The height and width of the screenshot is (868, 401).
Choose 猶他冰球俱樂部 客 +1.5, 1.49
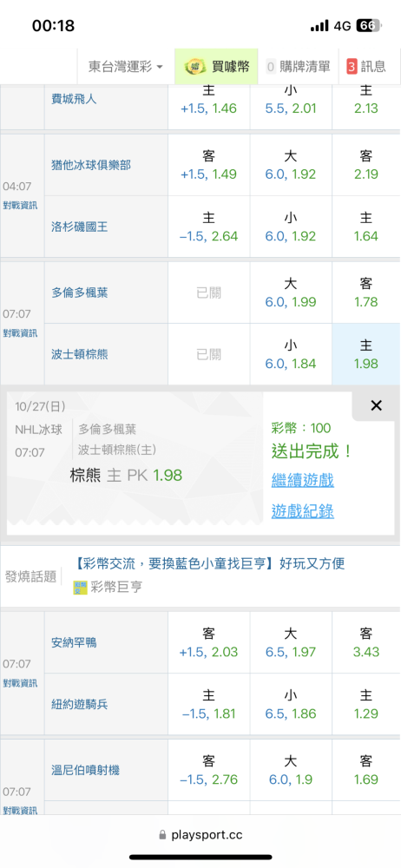[209, 165]
